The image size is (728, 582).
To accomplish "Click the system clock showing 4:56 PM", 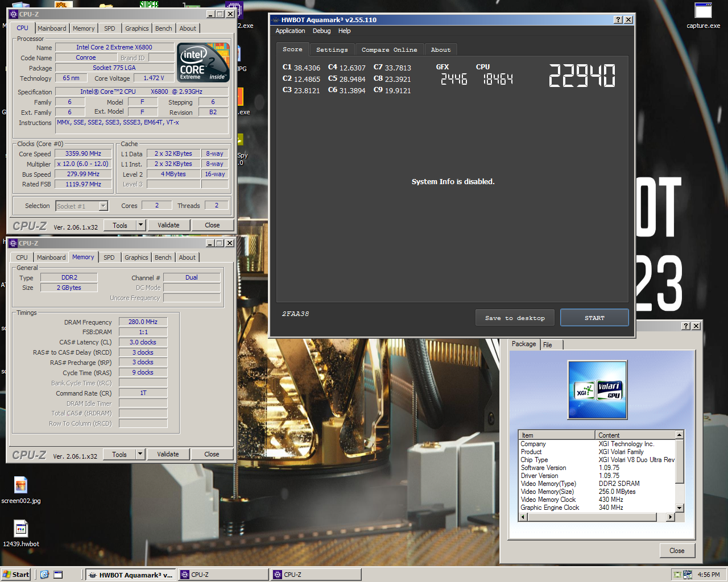I will click(709, 575).
